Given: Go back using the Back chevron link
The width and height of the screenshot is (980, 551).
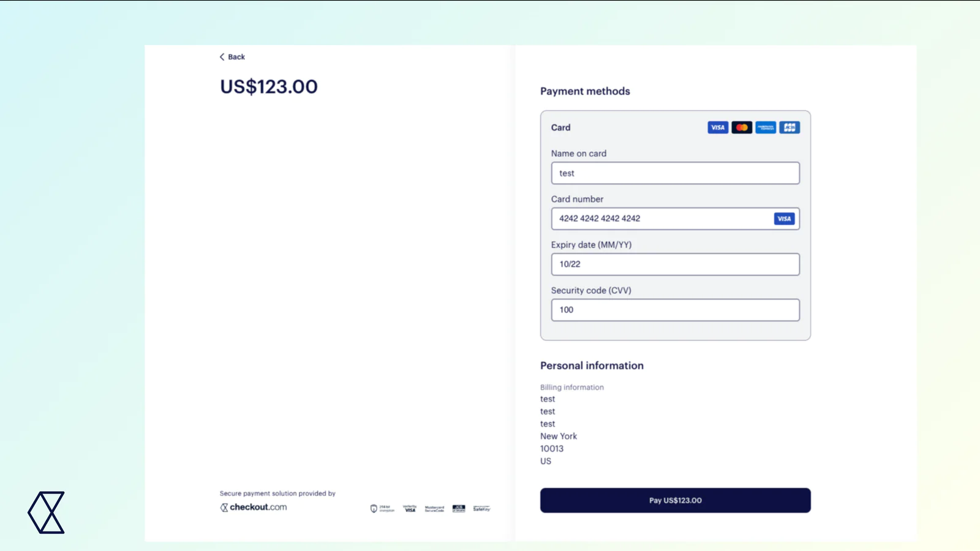Looking at the screenshot, I should coord(232,57).
